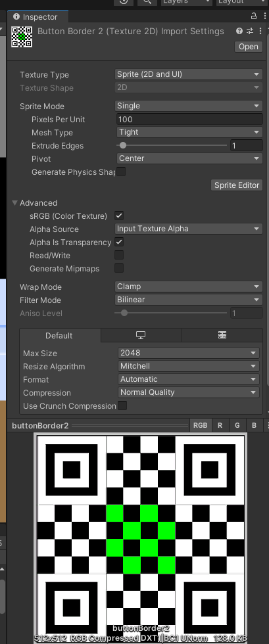The width and height of the screenshot is (269, 644).
Task: Open the help icon for Texture Import Settings
Action: [239, 31]
